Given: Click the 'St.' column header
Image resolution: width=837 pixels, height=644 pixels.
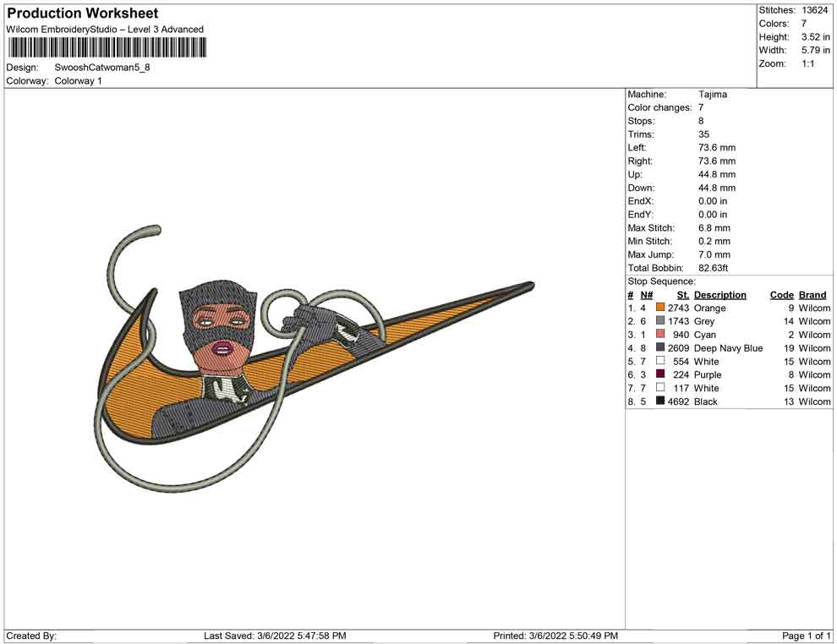Looking at the screenshot, I should pyautogui.click(x=683, y=295).
